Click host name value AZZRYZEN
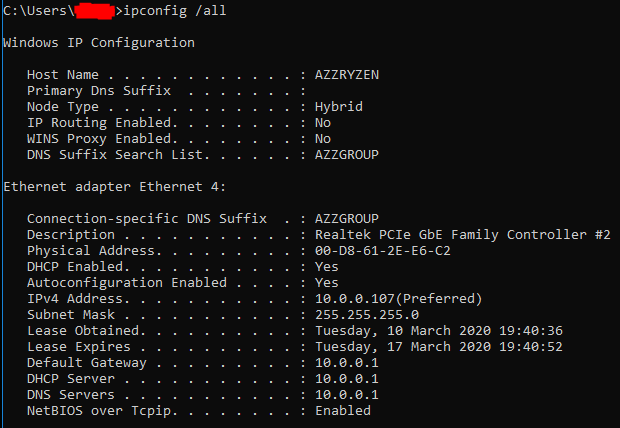 tap(347, 75)
